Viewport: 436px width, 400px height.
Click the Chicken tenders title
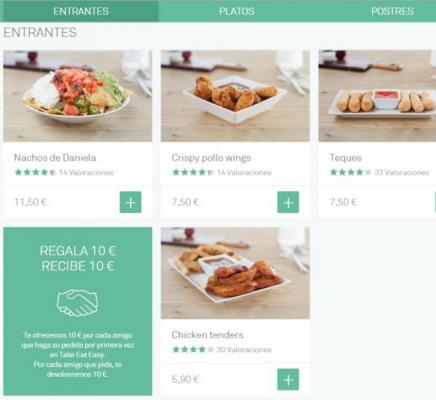tap(207, 335)
